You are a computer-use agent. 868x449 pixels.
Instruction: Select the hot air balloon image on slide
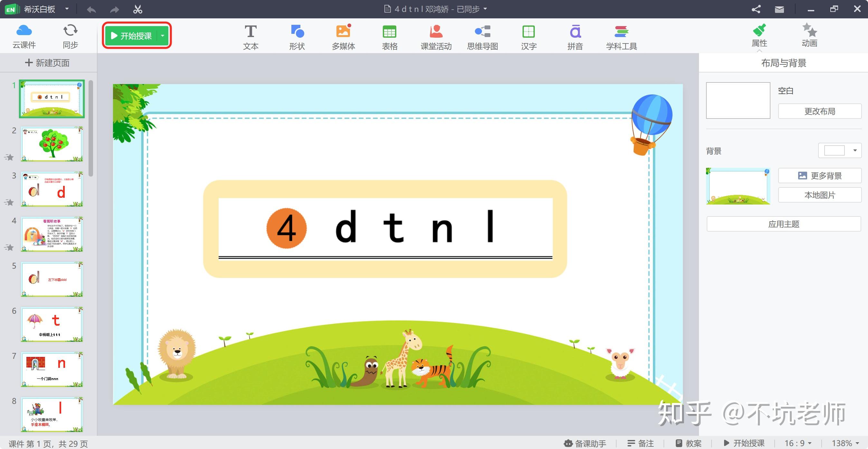[x=651, y=125]
